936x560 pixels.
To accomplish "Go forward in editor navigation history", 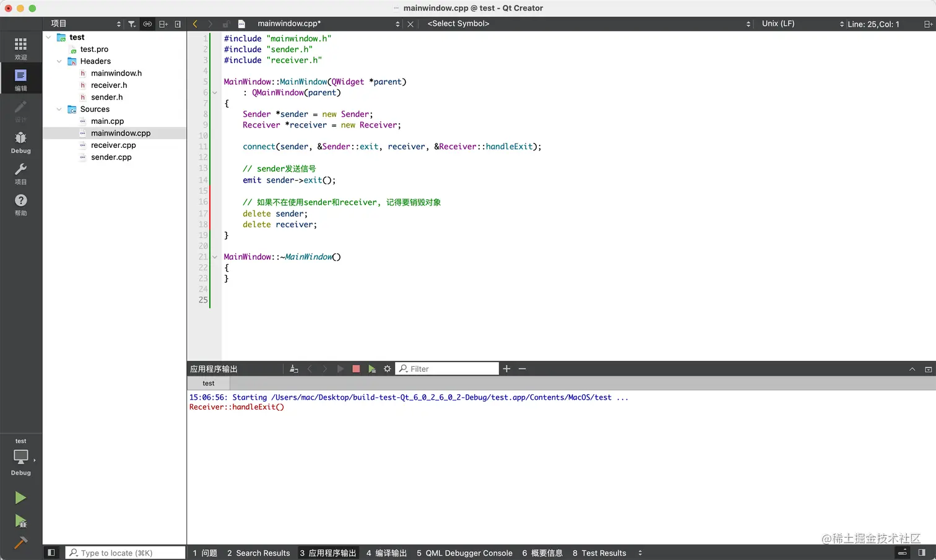I will click(210, 24).
